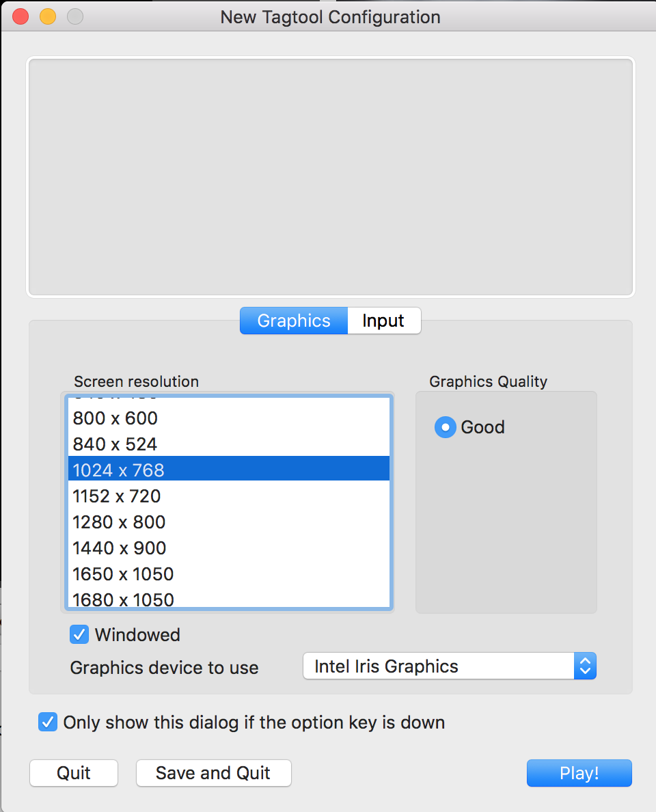Switch to the Input tab
Viewport: 656px width, 812px height.
click(x=383, y=321)
